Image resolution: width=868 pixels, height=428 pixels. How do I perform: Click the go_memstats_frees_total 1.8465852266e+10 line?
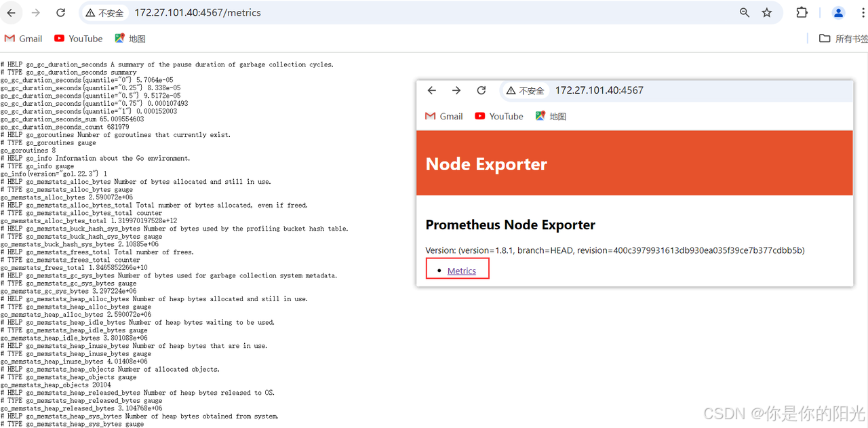(x=74, y=267)
